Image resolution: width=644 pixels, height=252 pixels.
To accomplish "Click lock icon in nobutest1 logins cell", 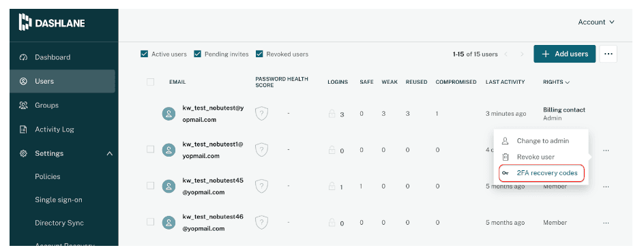I will point(332,150).
